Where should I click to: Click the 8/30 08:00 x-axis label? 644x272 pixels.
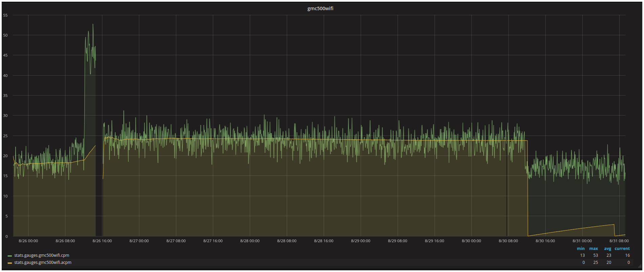pos(508,241)
